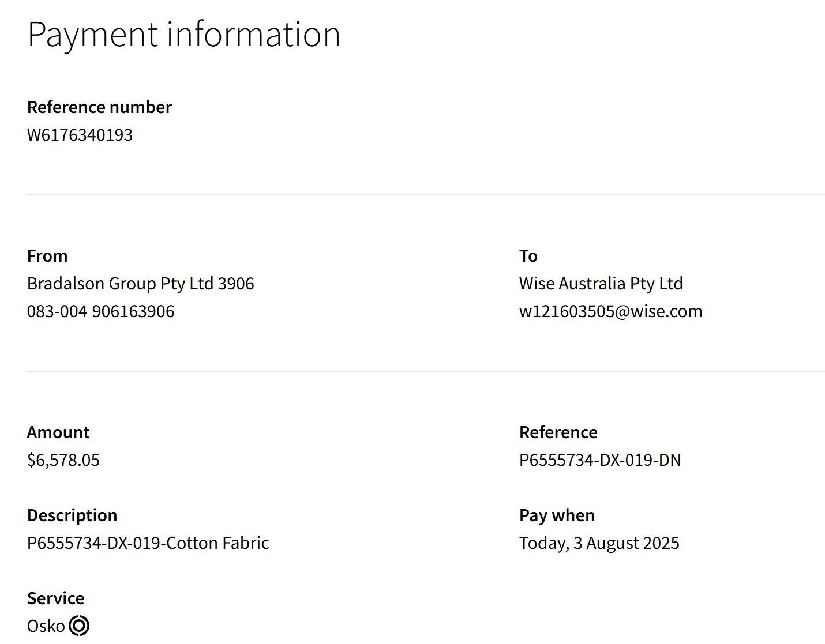This screenshot has width=825, height=644.
Task: Click the Osko service name text
Action: click(x=46, y=626)
